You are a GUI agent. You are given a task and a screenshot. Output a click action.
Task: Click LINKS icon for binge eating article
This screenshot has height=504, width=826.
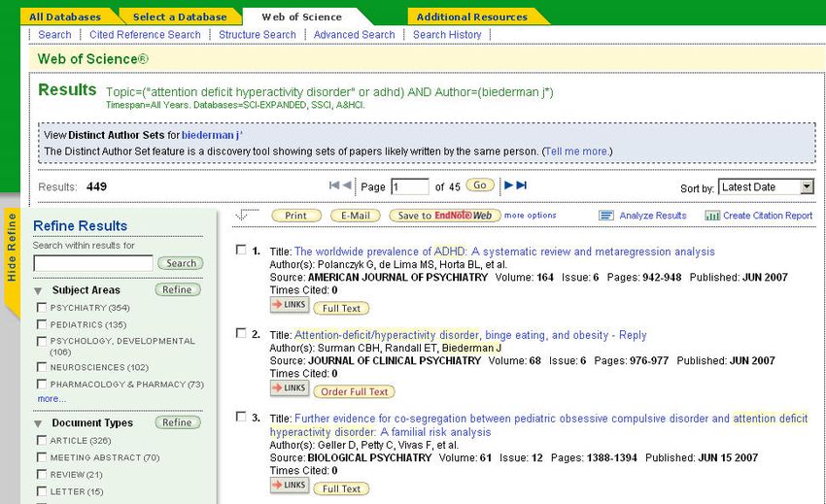(290, 388)
